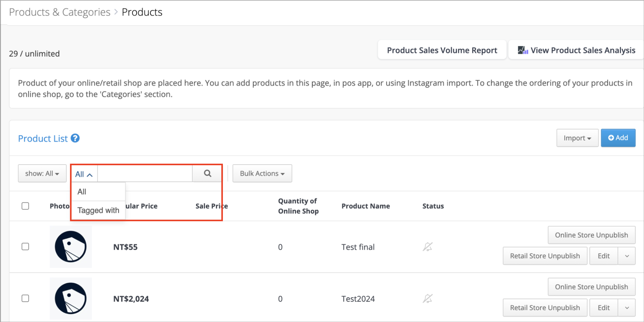The width and height of the screenshot is (644, 322).
Task: Click the Test2024 product thumbnail
Action: tap(71, 299)
